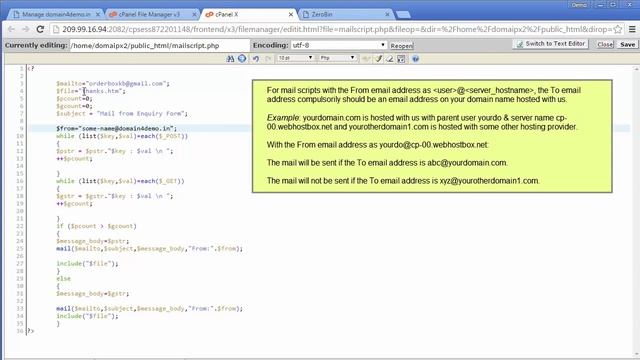This screenshot has width=640, height=360.
Task: Close the cPanel X tab
Action: coord(291,14)
